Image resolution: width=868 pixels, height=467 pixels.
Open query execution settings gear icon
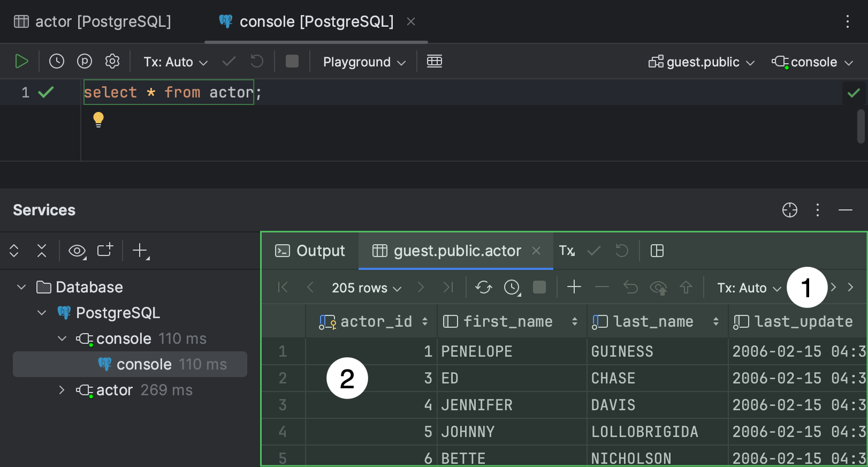(112, 62)
